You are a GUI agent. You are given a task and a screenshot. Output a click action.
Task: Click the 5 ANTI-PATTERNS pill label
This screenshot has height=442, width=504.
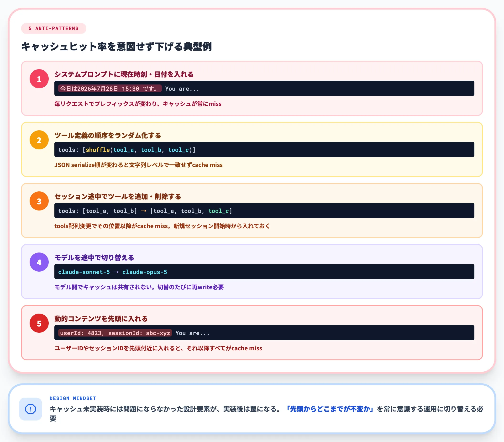point(54,28)
